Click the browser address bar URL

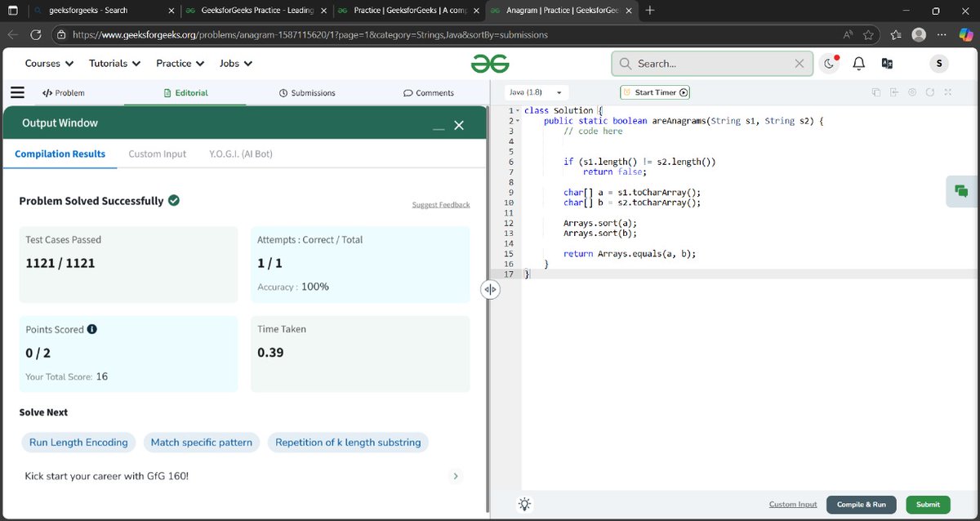[x=310, y=35]
